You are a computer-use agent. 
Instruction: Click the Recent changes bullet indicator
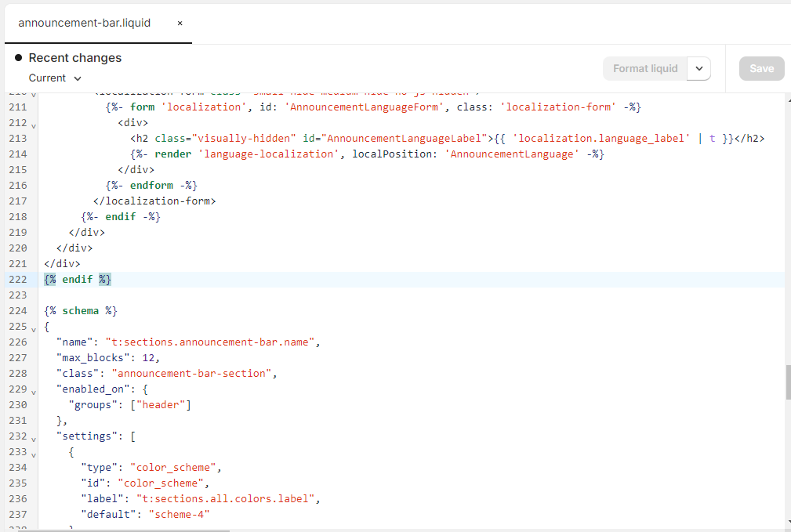coord(18,58)
